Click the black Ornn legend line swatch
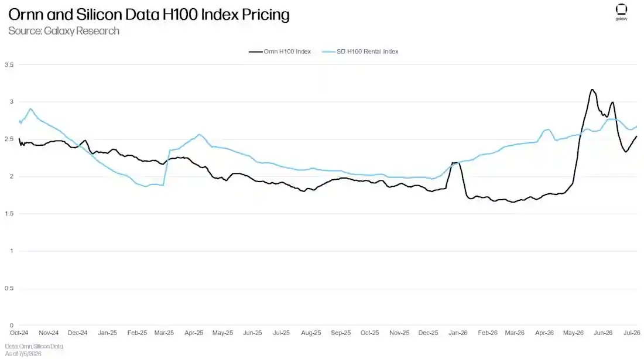Viewport: 644px width, 359px height. pos(255,52)
